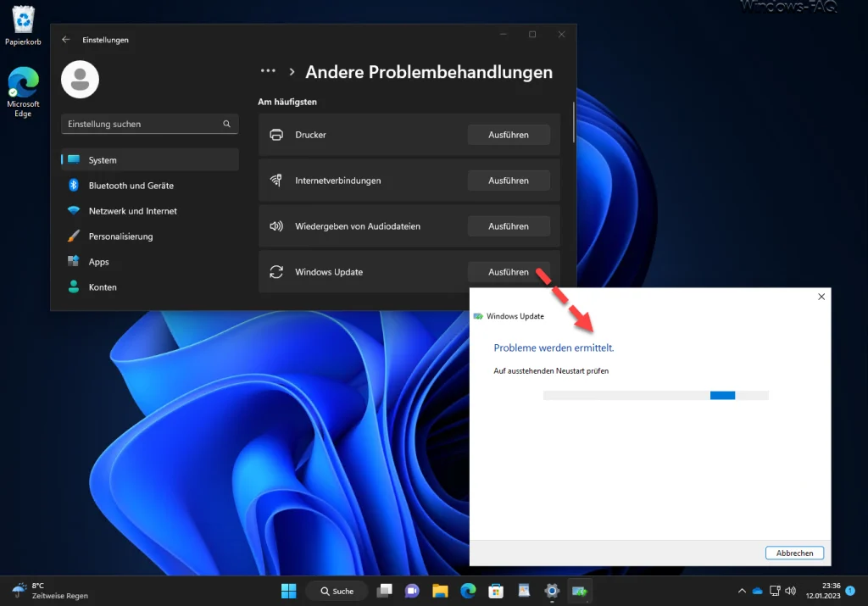868x606 pixels.
Task: Open File Explorer from taskbar
Action: tap(440, 591)
